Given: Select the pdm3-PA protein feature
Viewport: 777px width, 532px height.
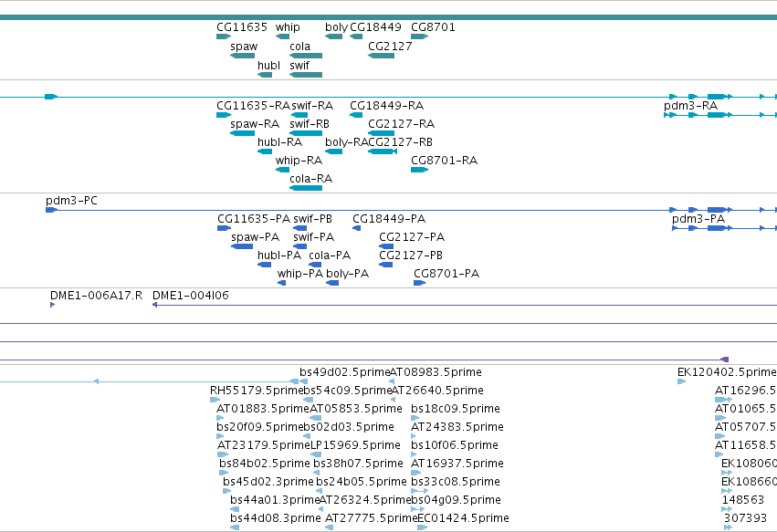Looking at the screenshot, I should (724, 228).
